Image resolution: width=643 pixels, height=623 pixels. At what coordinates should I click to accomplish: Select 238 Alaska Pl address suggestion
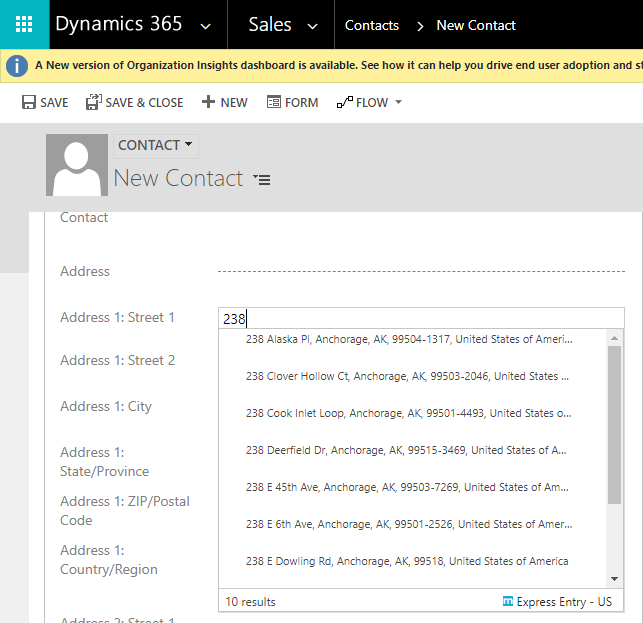pyautogui.click(x=408, y=340)
